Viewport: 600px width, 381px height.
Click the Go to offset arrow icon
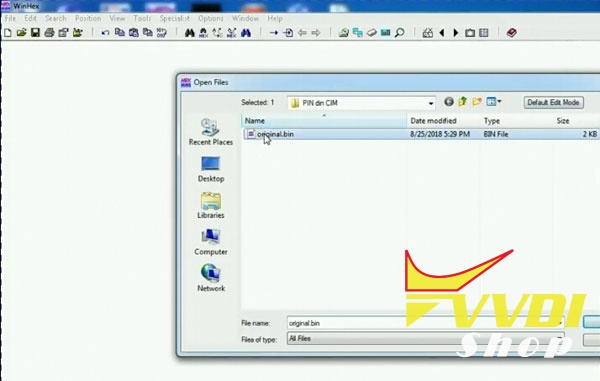(x=274, y=33)
